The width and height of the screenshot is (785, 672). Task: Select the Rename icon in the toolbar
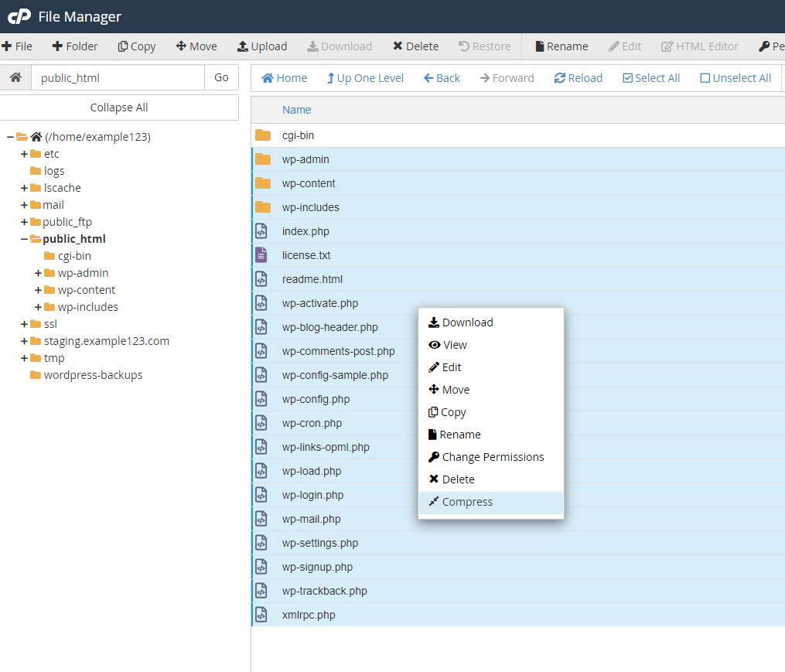[561, 46]
